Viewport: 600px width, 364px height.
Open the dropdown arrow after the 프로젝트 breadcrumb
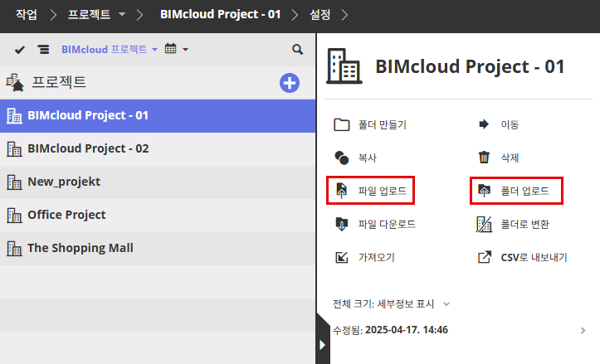pos(122,15)
